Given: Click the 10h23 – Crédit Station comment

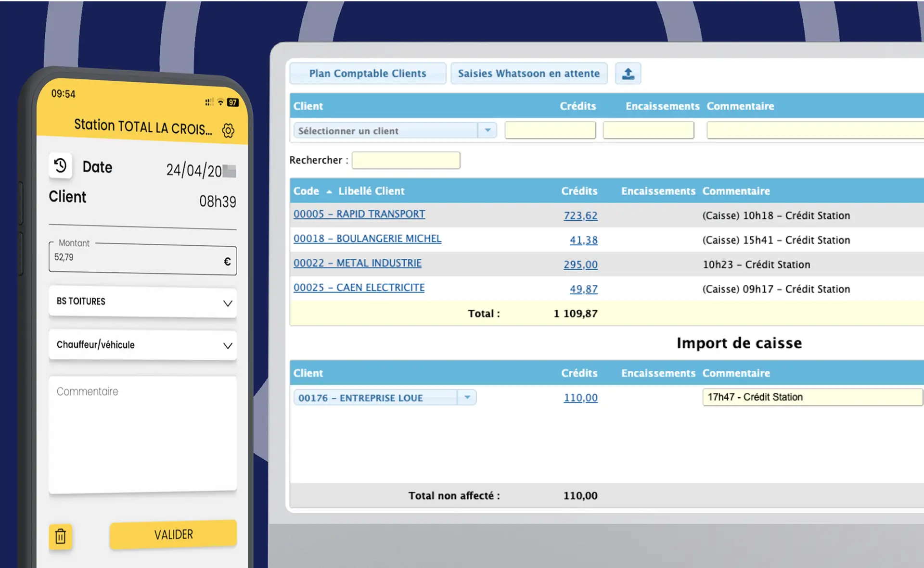Looking at the screenshot, I should [757, 265].
